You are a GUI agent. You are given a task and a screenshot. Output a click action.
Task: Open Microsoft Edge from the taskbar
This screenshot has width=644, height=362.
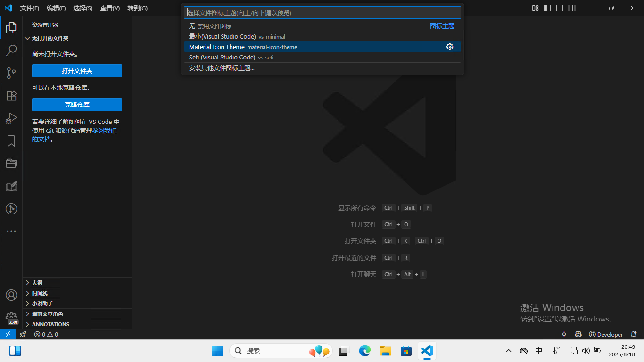[364, 351]
